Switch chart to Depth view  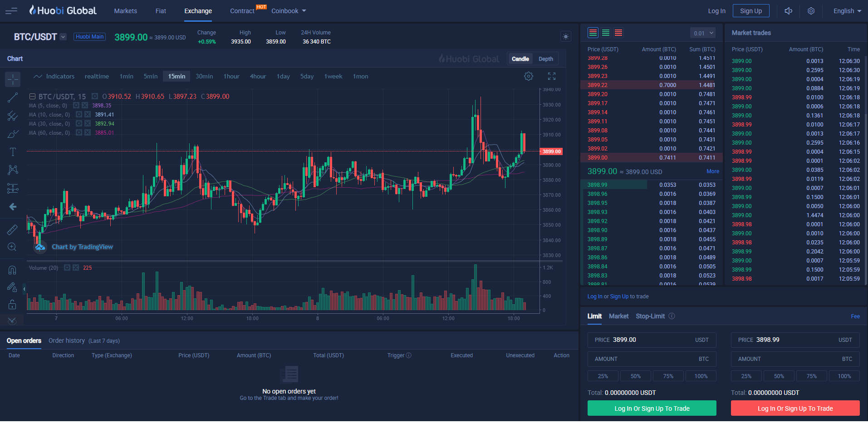click(x=546, y=59)
